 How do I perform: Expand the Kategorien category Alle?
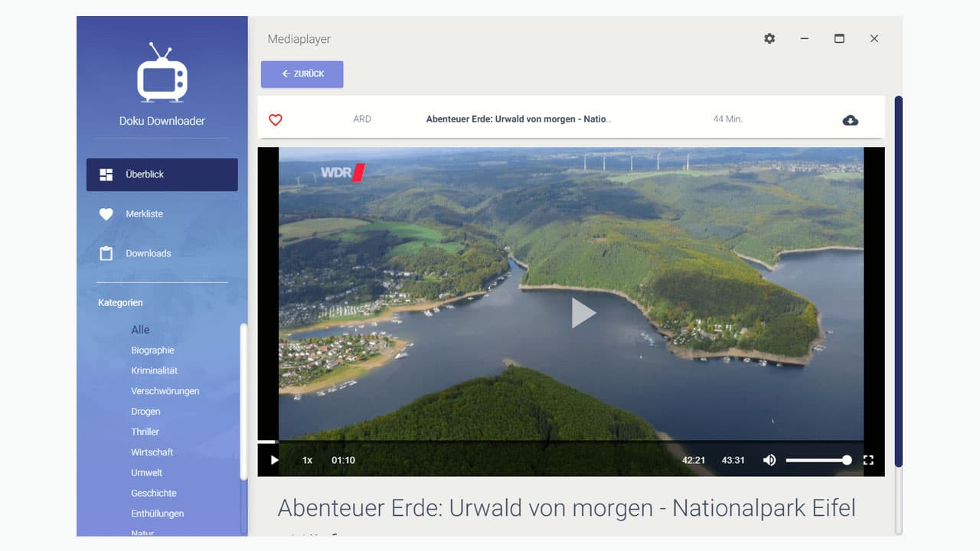pyautogui.click(x=140, y=329)
